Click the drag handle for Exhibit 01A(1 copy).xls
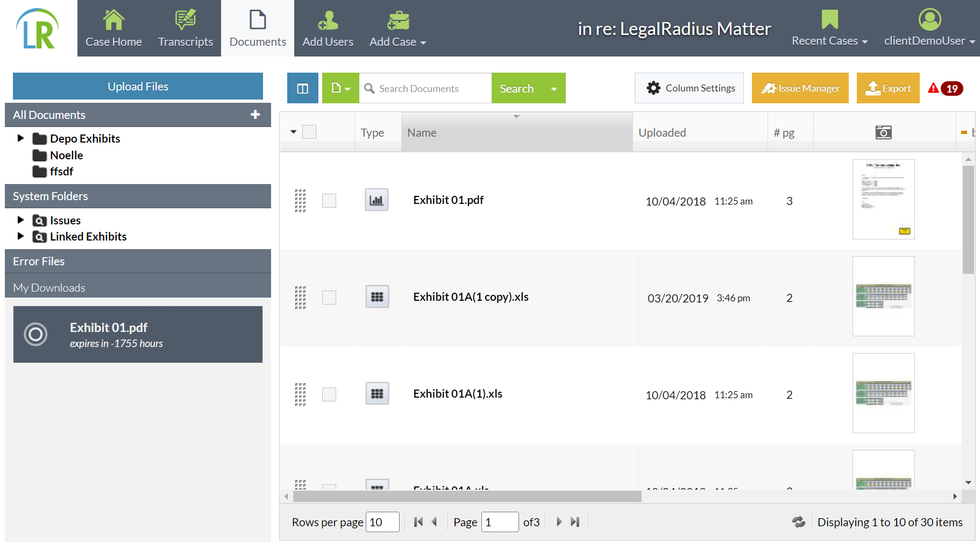The image size is (980, 544). (300, 298)
